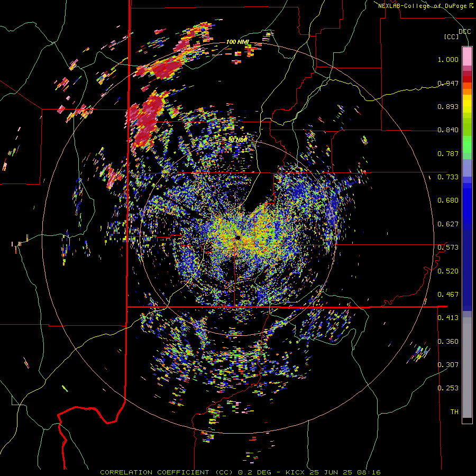Image resolution: width=476 pixels, height=476 pixels.
Task: Click the KICX station identifier in the caption
Action: click(x=295, y=472)
